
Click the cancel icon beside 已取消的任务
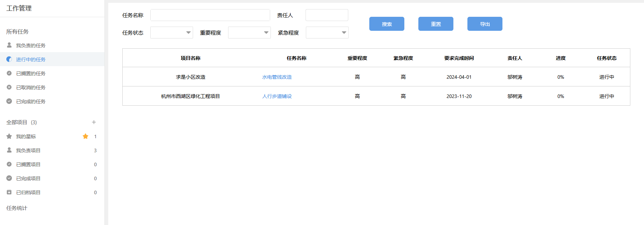point(9,87)
